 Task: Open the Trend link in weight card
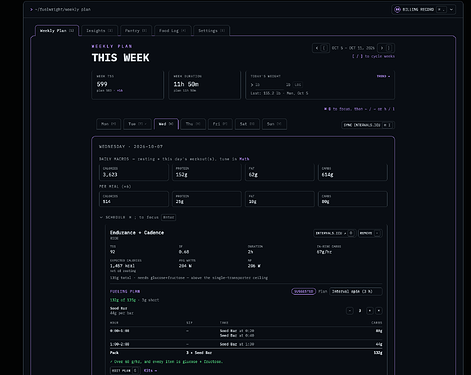pyautogui.click(x=383, y=76)
